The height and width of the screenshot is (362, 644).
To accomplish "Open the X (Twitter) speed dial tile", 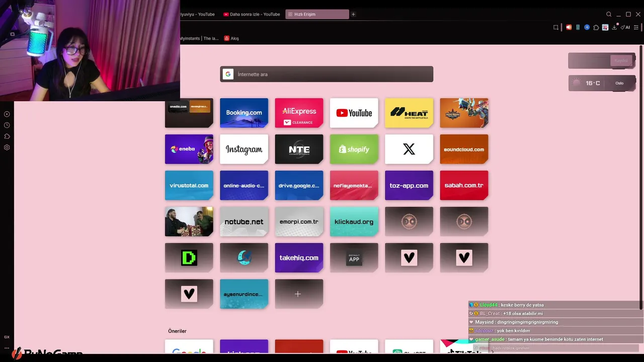I will point(409,149).
